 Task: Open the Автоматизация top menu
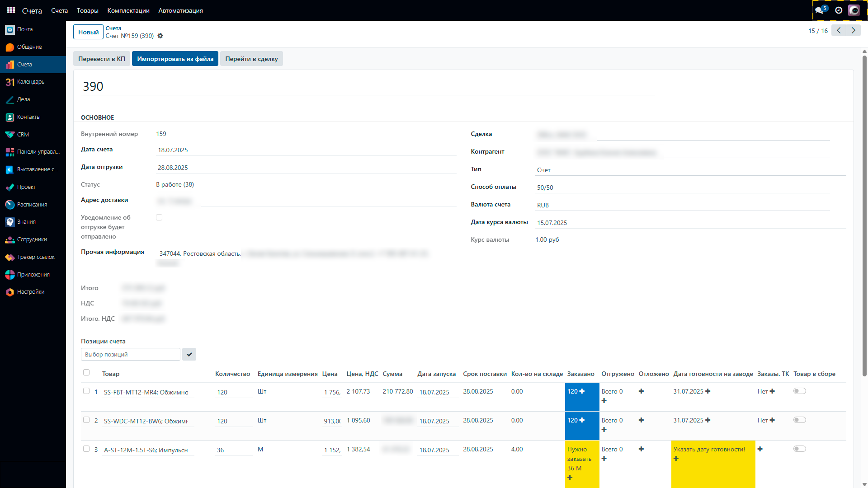pyautogui.click(x=180, y=10)
